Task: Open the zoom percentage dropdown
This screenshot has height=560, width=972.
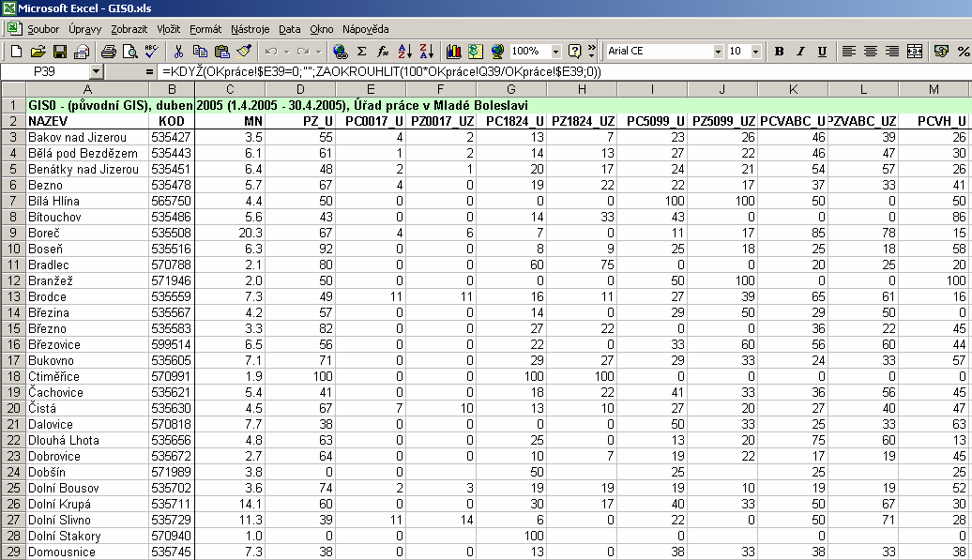Action: pyautogui.click(x=556, y=52)
